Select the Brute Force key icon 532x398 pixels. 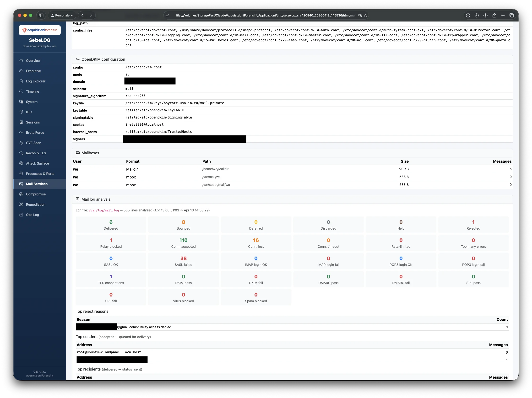tap(22, 132)
